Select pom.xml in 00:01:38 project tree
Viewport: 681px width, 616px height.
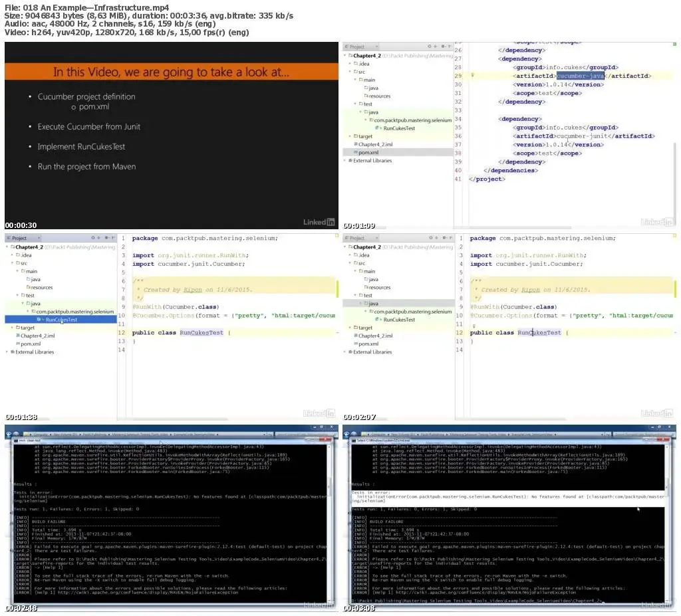coord(31,344)
